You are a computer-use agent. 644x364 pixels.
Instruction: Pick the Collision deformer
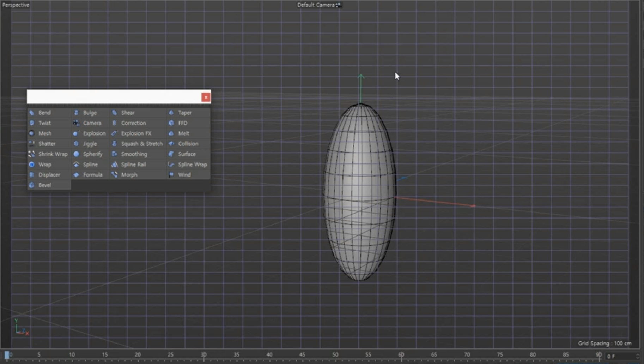tap(188, 144)
